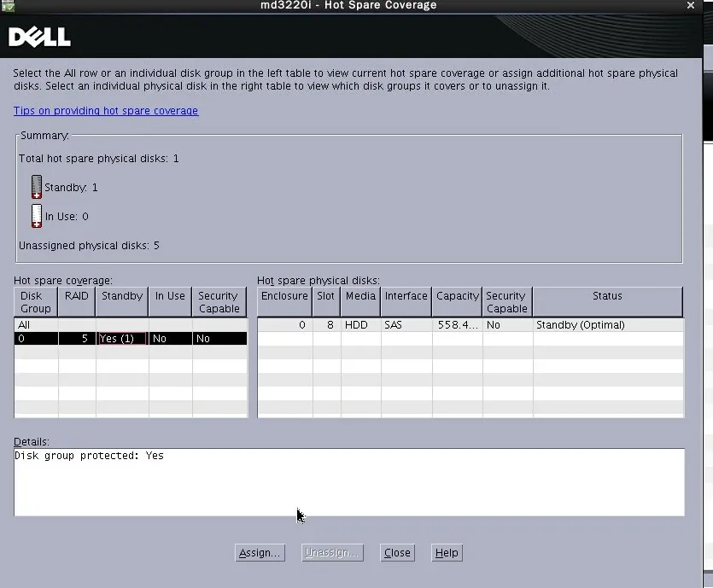Screen dimensions: 713x588
Task: Click the RAID value 5 cell
Action: click(x=77, y=339)
